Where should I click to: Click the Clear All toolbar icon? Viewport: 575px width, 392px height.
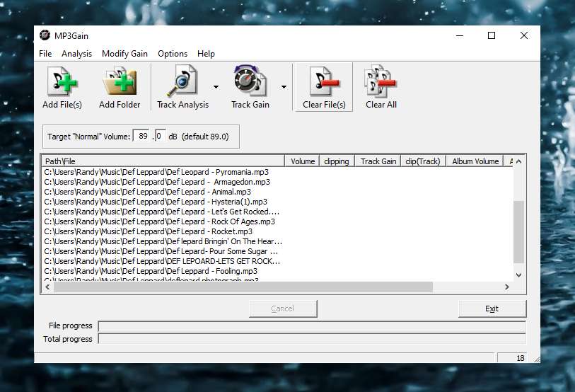coord(381,87)
